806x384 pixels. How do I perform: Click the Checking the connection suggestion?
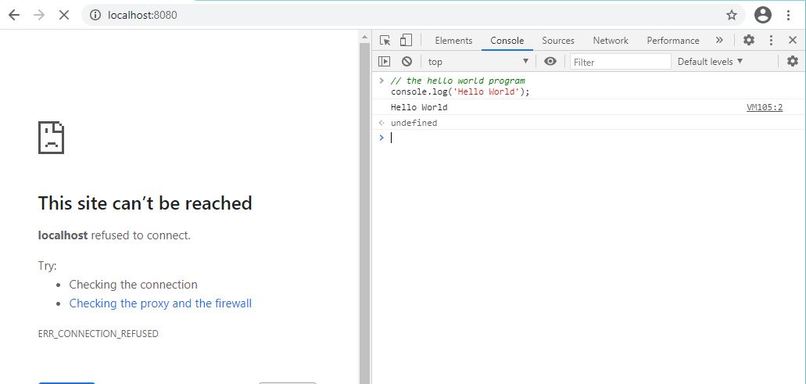pyautogui.click(x=133, y=284)
